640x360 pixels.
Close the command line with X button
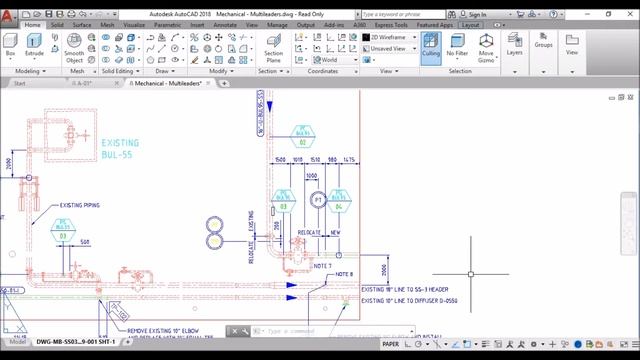pos(234,331)
